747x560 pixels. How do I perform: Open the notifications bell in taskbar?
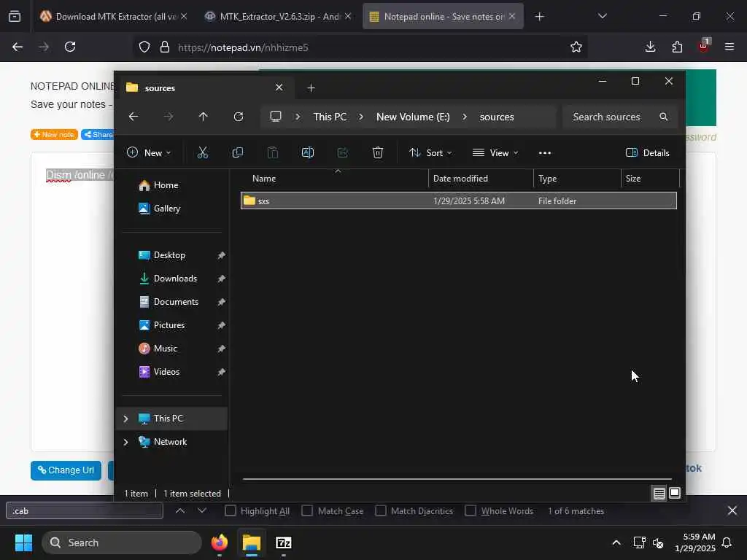(727, 542)
